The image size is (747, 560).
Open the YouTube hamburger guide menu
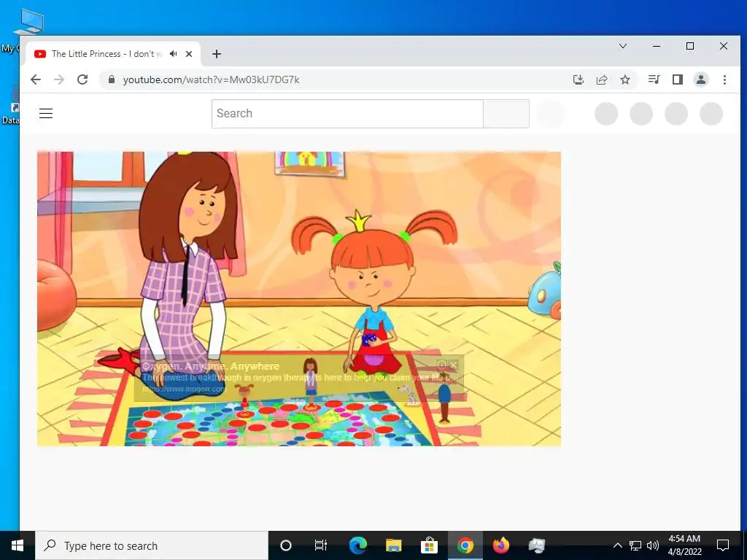coord(46,113)
